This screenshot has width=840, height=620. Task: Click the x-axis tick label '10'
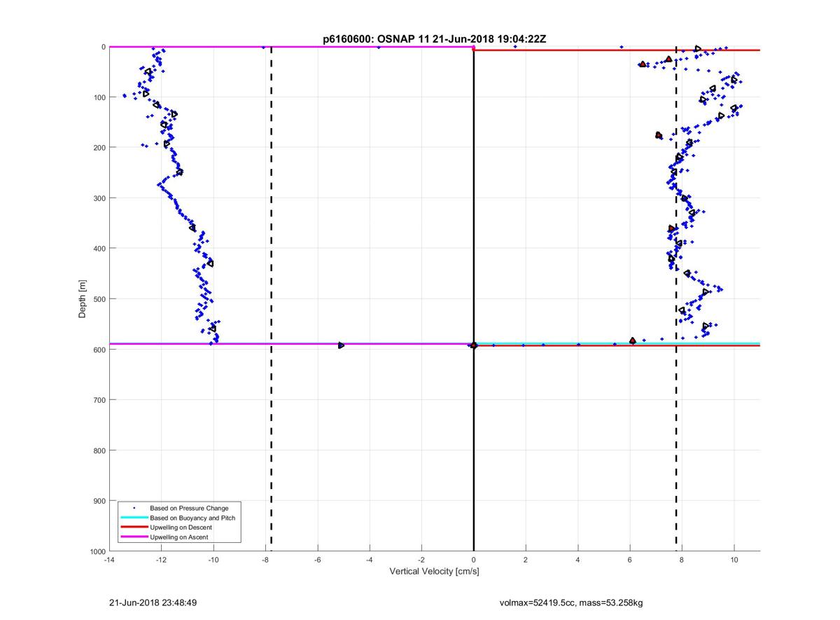point(734,560)
